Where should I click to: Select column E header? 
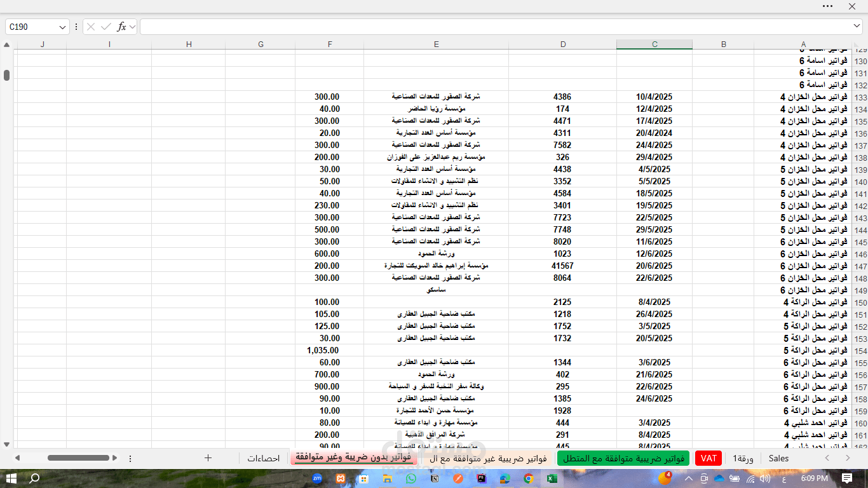(437, 44)
